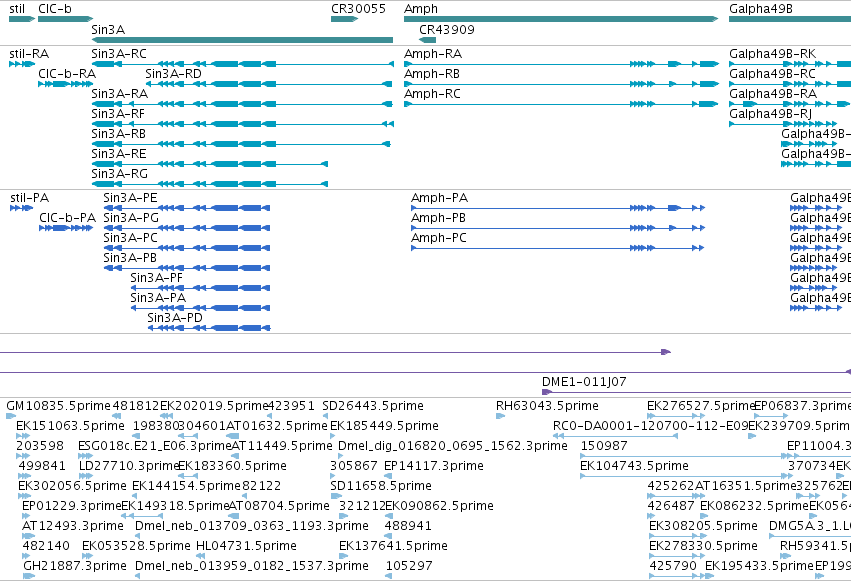Image resolution: width=851 pixels, height=581 pixels.
Task: Click the Galpha49B-RA transcript label
Action: (x=773, y=94)
